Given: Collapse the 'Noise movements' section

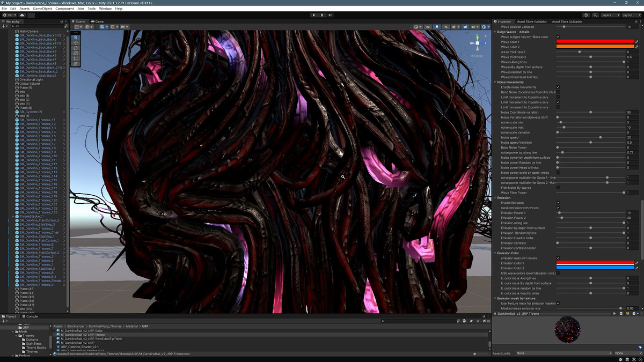Looking at the screenshot, I should point(495,82).
